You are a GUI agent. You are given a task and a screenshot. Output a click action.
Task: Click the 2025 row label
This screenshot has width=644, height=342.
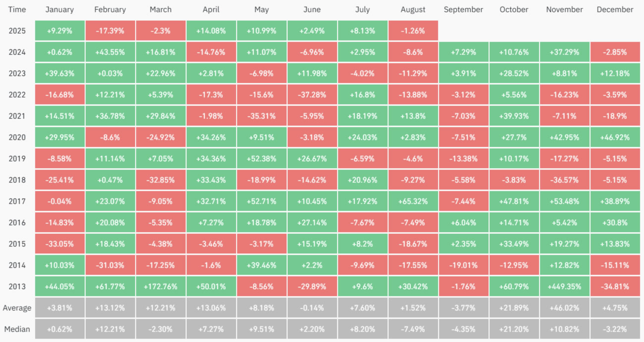point(17,31)
